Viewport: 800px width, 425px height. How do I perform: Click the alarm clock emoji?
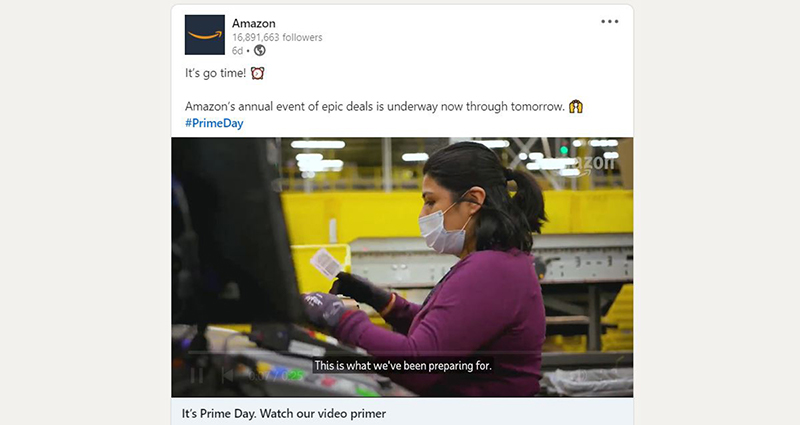(x=257, y=73)
